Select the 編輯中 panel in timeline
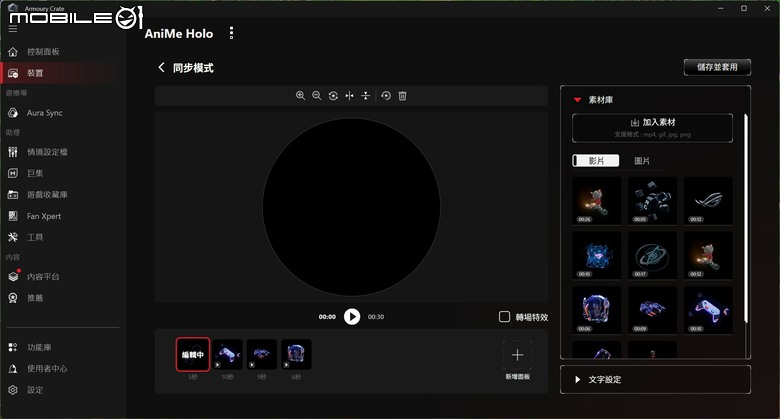The width and height of the screenshot is (780, 419). 193,354
